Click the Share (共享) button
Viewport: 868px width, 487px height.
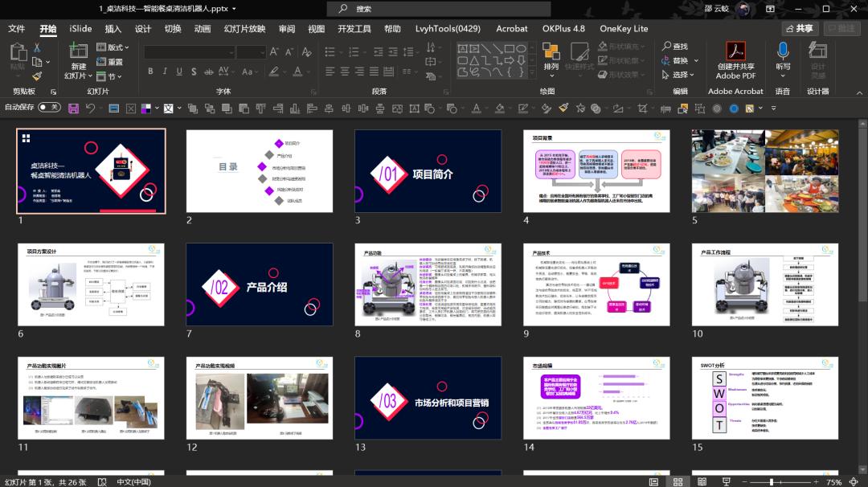click(x=798, y=29)
